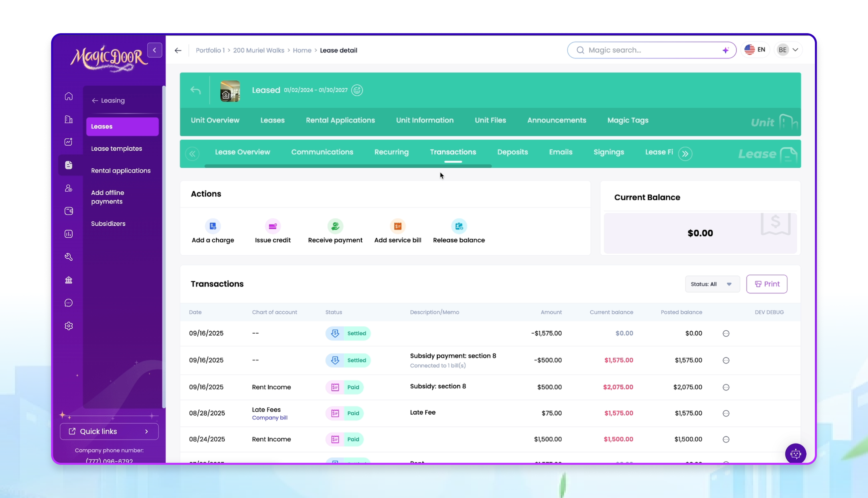The image size is (868, 498).
Task: Go to 200 Muriel Walks breadcrumb
Action: (258, 50)
